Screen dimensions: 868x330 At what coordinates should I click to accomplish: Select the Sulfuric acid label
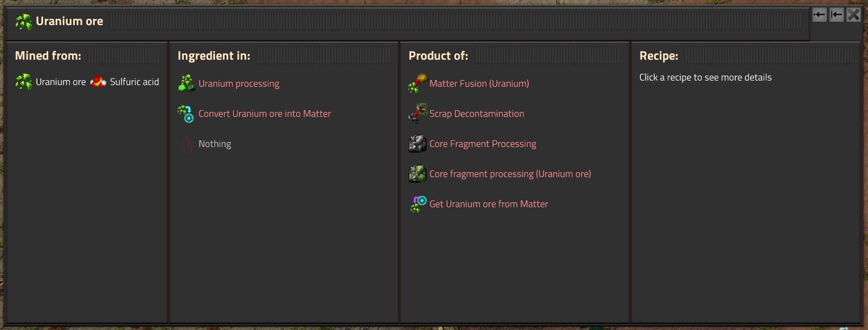pos(134,82)
